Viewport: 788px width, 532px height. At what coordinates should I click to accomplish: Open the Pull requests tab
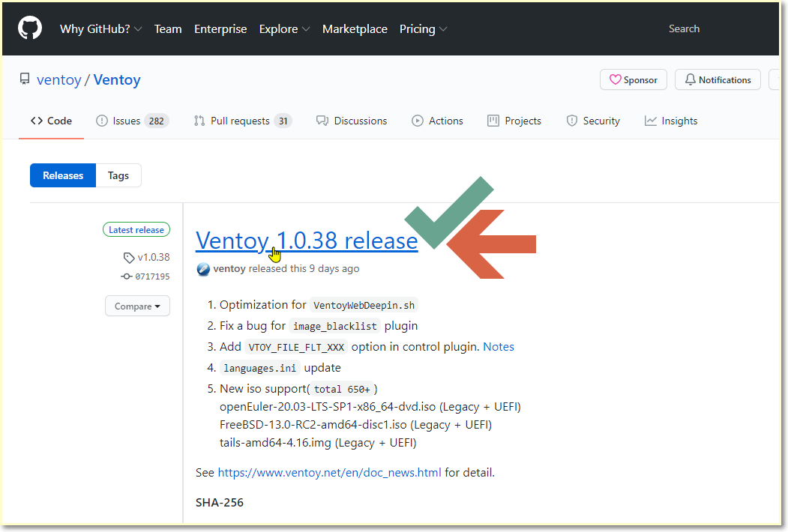coord(243,121)
